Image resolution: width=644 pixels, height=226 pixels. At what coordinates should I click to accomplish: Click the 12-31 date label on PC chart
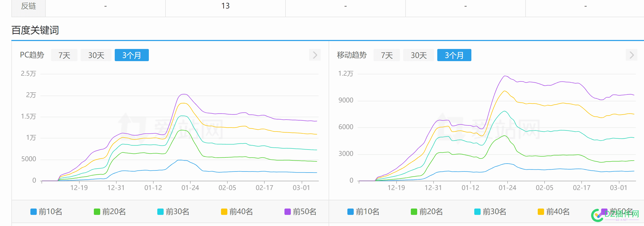(116, 188)
